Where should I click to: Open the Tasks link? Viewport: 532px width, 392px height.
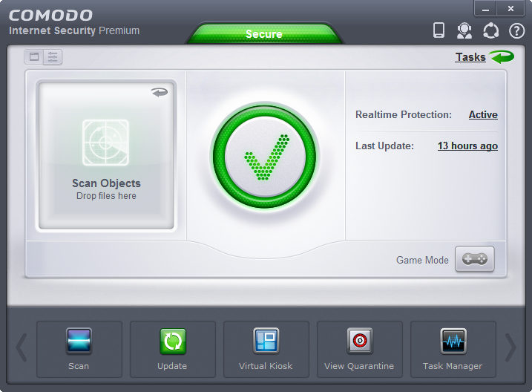pos(471,57)
